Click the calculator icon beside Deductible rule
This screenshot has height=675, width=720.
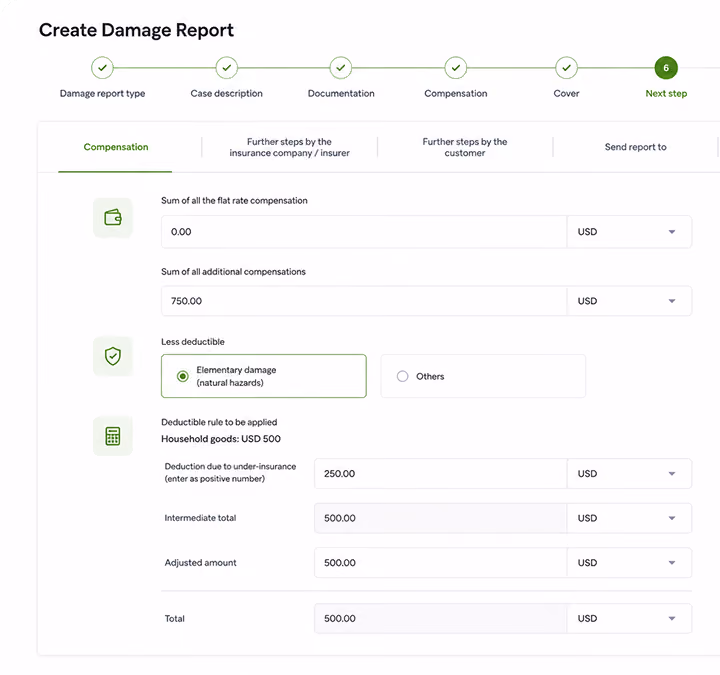(113, 436)
